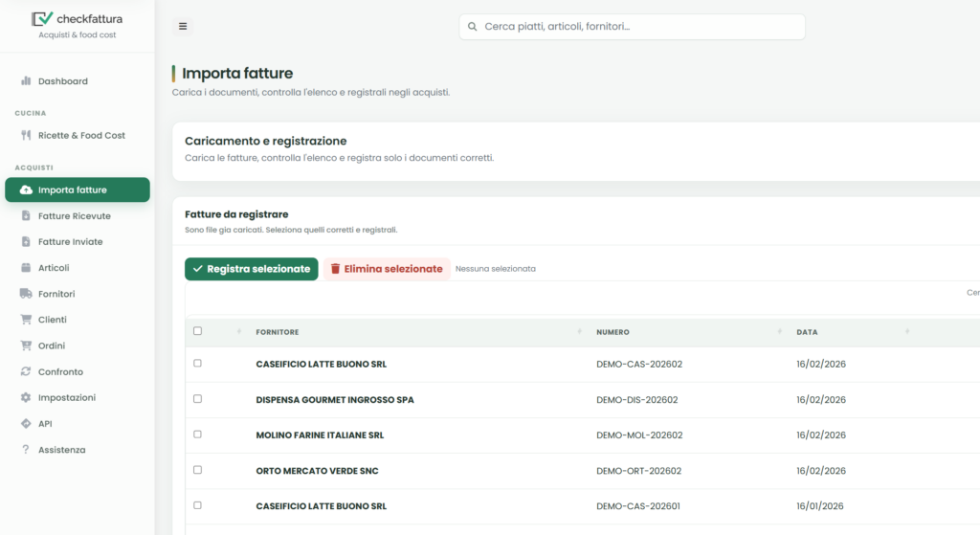Screen dimensions: 980x535
Task: Go to Fatture Inviate
Action: (x=78, y=242)
